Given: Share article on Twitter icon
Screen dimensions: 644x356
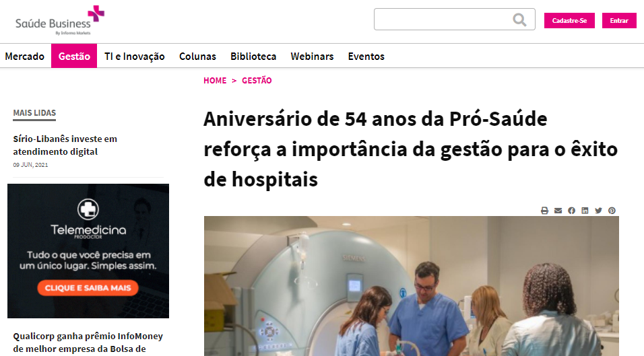Looking at the screenshot, I should [598, 211].
